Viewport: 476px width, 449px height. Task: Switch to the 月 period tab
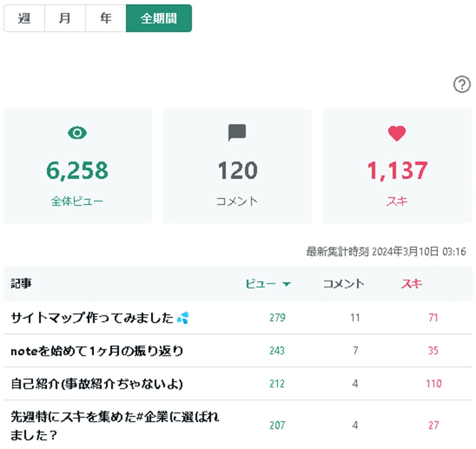pyautogui.click(x=65, y=18)
